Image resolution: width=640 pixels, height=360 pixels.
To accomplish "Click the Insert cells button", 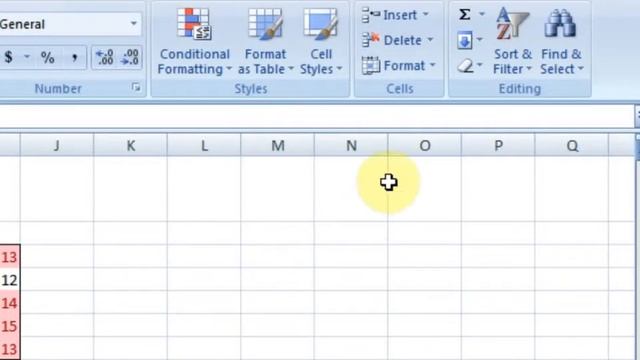I will pyautogui.click(x=395, y=15).
